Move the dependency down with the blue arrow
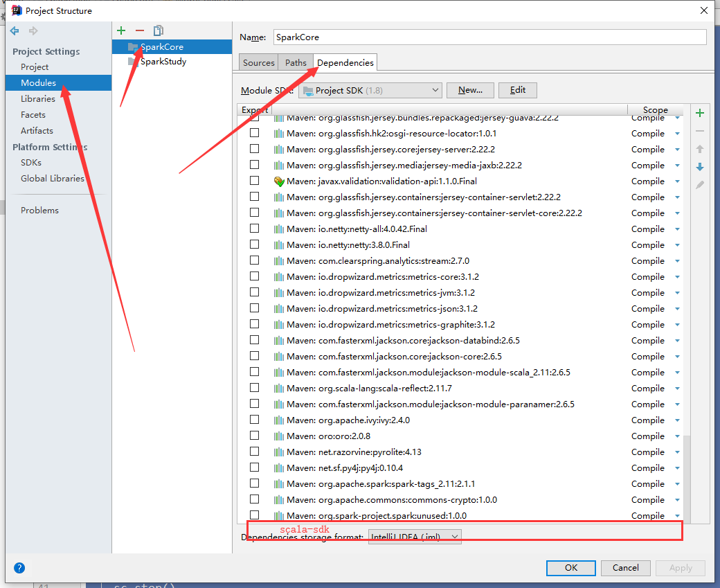 click(x=700, y=167)
